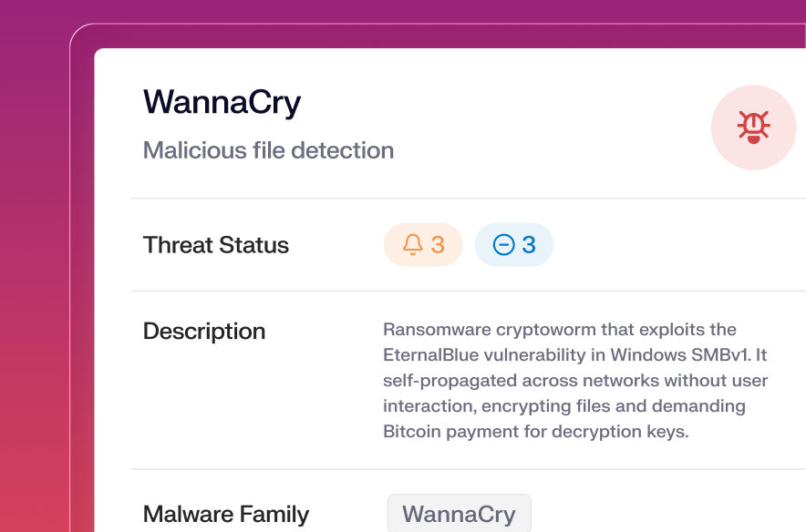Click the red bug threat icon
The image size is (806, 532).
pos(753,128)
